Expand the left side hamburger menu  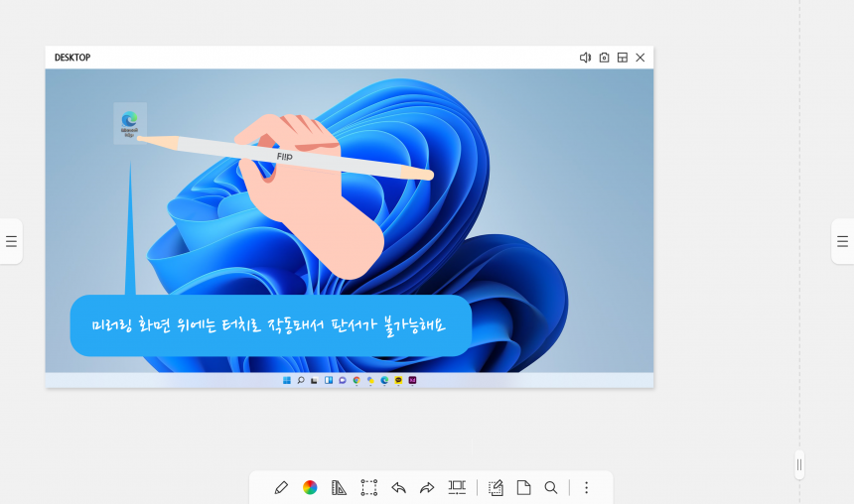(11, 241)
